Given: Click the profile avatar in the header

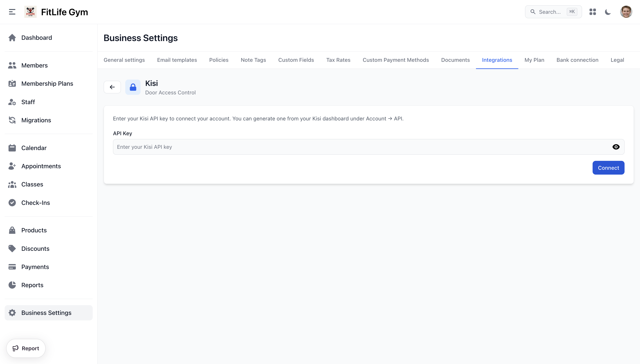Looking at the screenshot, I should (x=626, y=12).
